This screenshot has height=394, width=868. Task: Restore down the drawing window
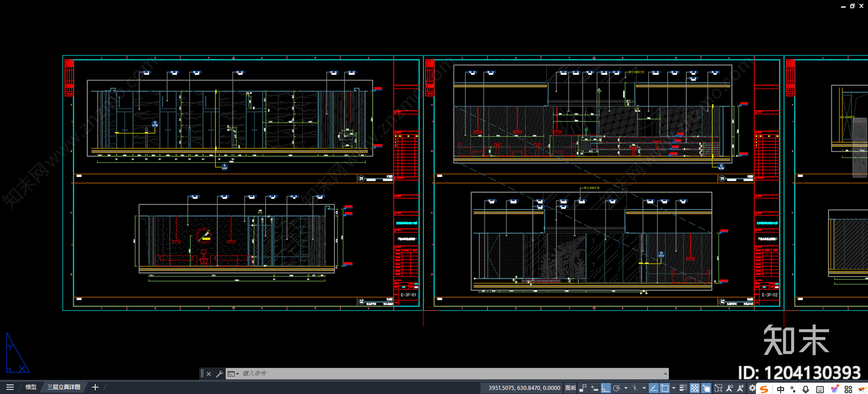(852, 6)
